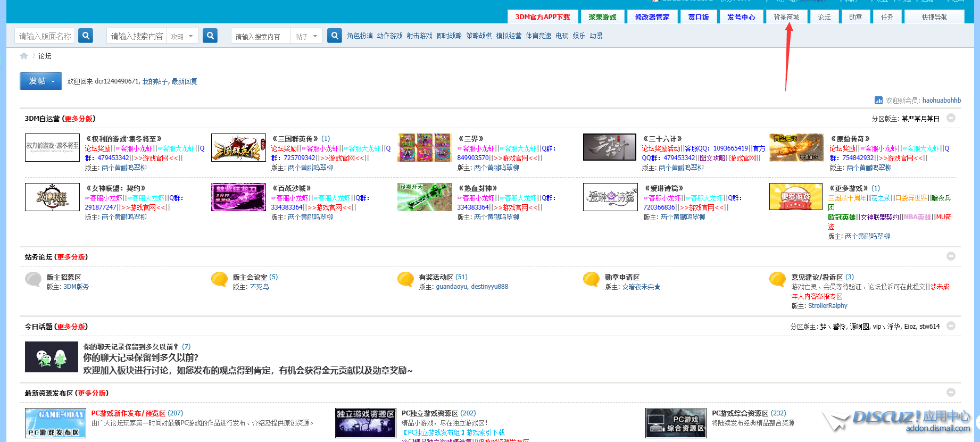980x442 pixels.
Task: Open 三界 forum thumbnail image
Action: [425, 147]
